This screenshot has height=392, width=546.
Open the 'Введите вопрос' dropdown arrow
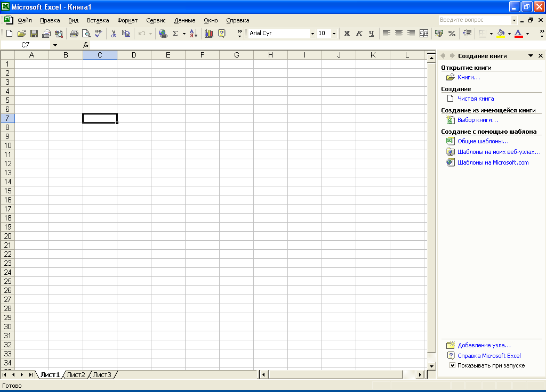[x=514, y=20]
